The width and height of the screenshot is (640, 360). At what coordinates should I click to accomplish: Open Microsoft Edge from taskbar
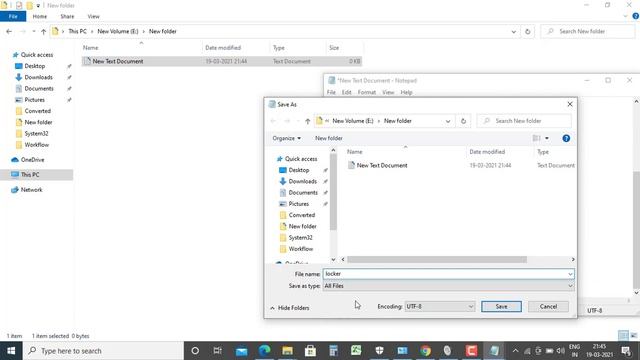pos(264,351)
